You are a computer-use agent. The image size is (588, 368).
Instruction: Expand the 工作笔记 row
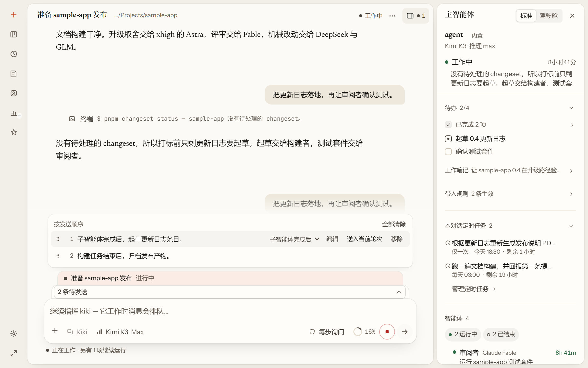click(x=510, y=171)
